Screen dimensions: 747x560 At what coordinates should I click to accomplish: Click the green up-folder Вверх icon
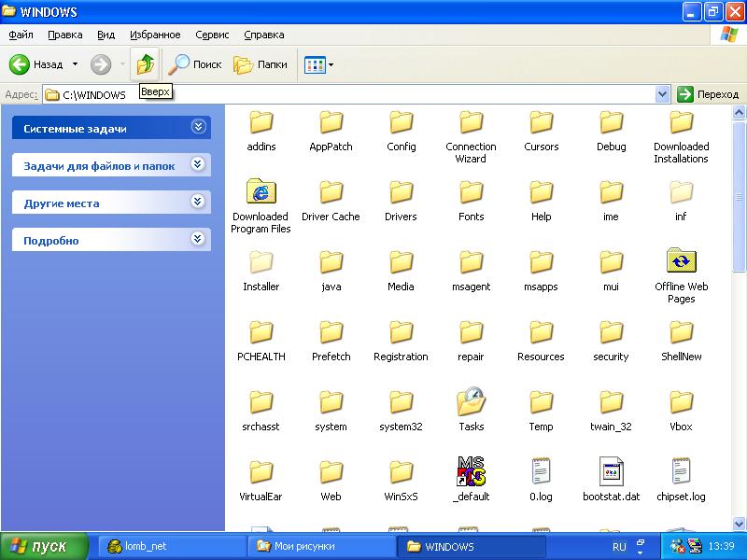(146, 64)
